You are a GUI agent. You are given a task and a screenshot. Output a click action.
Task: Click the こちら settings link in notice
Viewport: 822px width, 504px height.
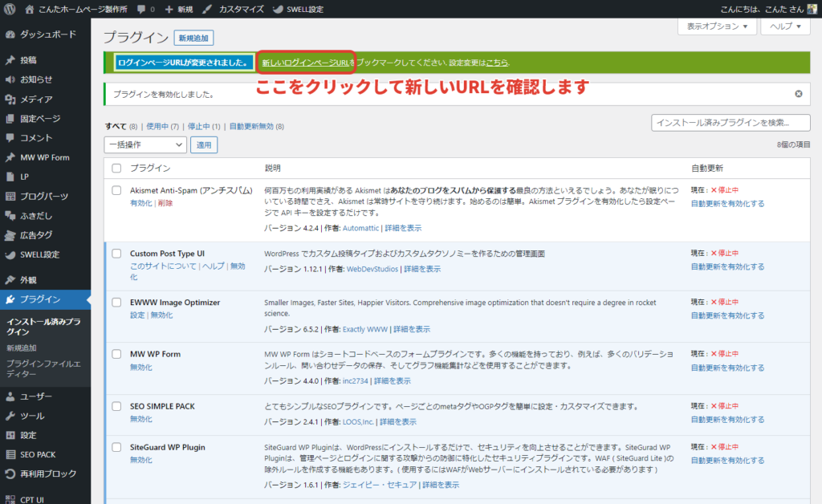point(497,63)
